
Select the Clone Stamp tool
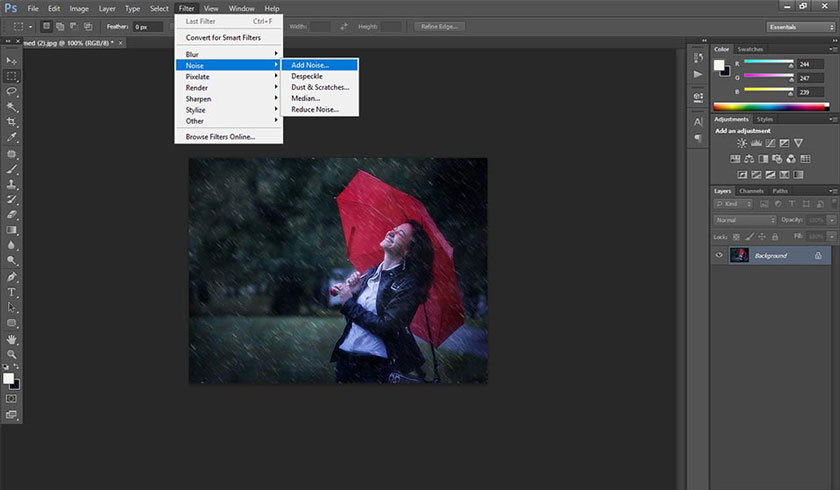pos(11,184)
